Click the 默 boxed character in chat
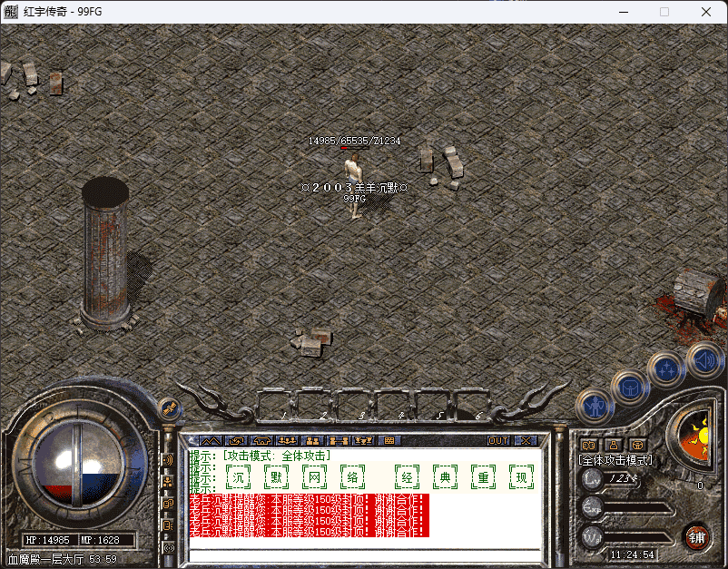The image size is (728, 569). (276, 477)
